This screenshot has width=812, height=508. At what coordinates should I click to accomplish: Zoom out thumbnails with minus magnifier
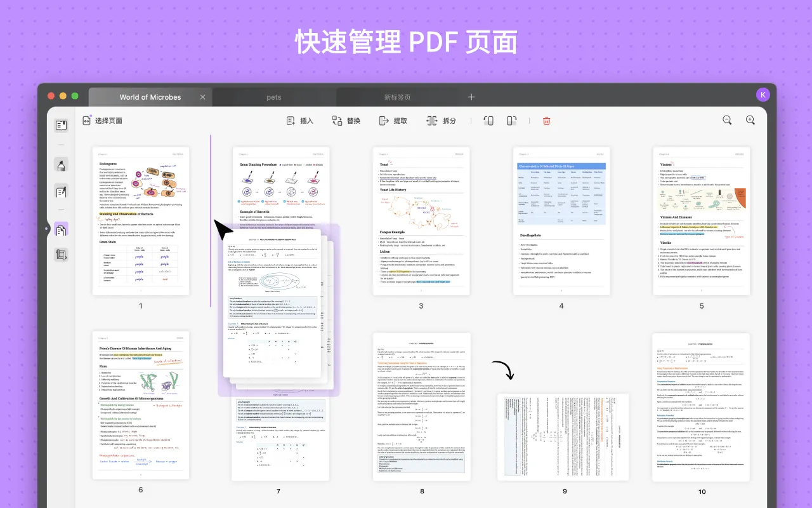point(727,120)
